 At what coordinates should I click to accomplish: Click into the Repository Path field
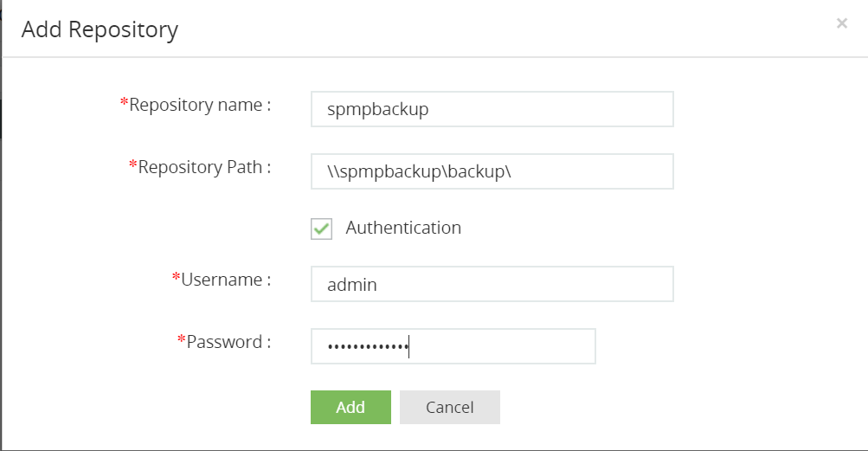point(492,171)
